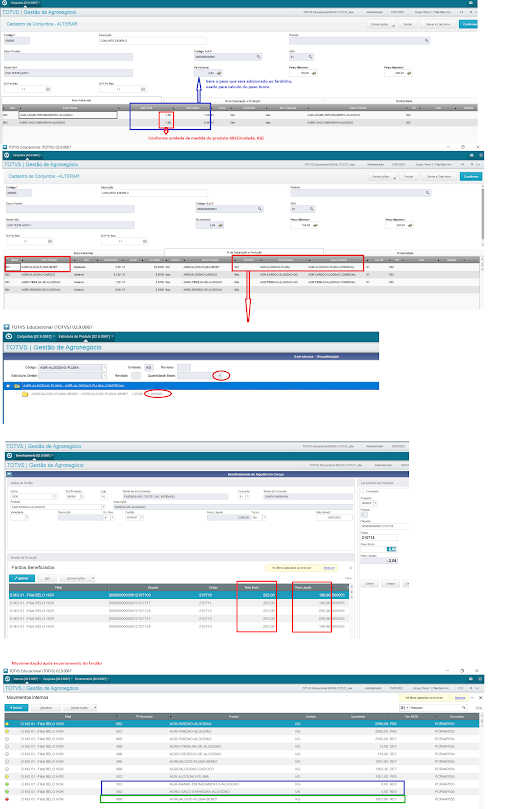Click Limpar button in Lançamento de Produção panel
Screen dimensions: 512x809
391,584
